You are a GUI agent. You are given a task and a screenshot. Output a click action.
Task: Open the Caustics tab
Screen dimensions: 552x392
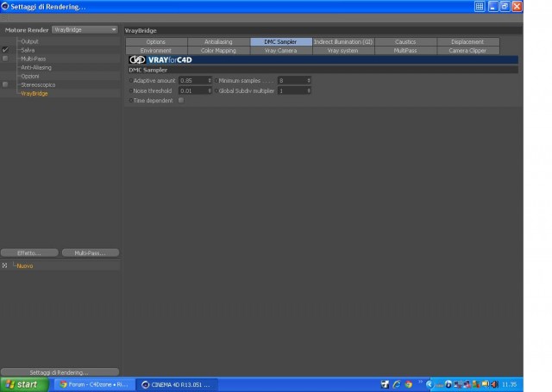point(405,41)
